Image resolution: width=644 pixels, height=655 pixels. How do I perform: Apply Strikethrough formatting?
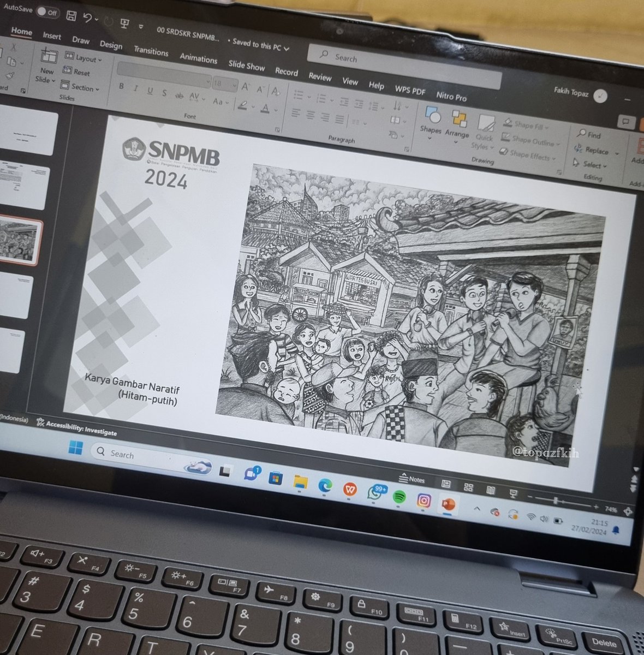pos(178,96)
